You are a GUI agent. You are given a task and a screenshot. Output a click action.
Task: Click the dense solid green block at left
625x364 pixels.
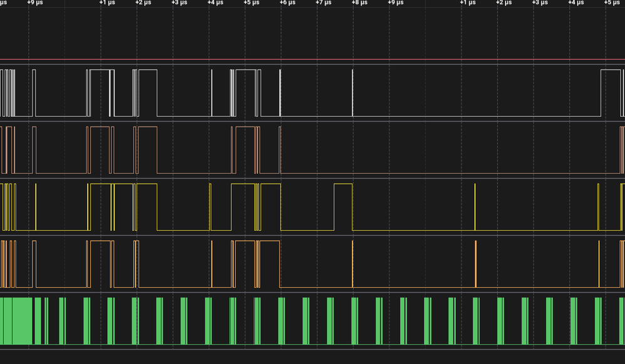coord(16,321)
